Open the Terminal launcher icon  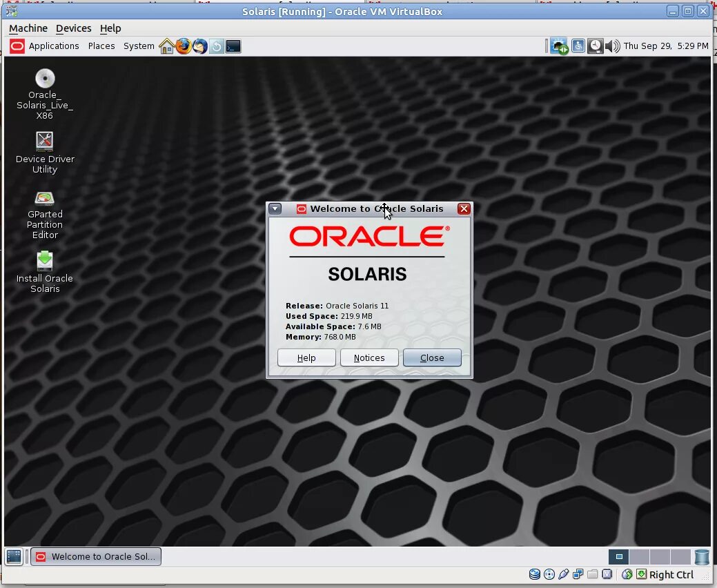(233, 46)
